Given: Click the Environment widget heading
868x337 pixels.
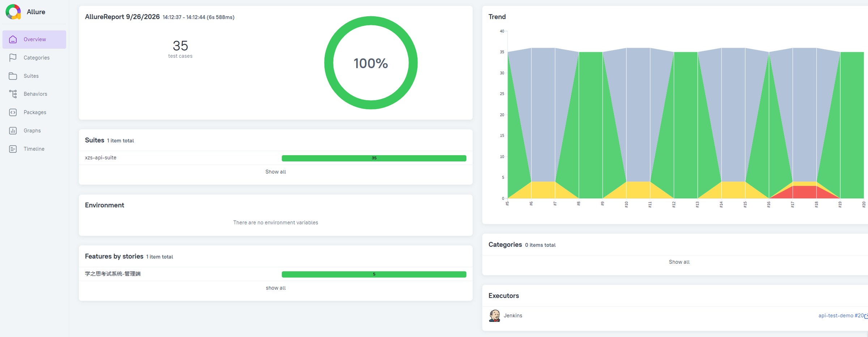Looking at the screenshot, I should tap(105, 205).
